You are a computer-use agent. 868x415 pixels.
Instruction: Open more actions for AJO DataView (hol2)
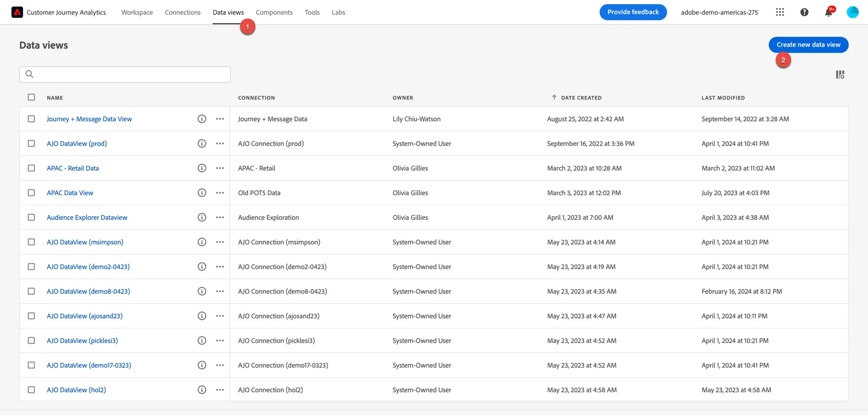point(220,390)
